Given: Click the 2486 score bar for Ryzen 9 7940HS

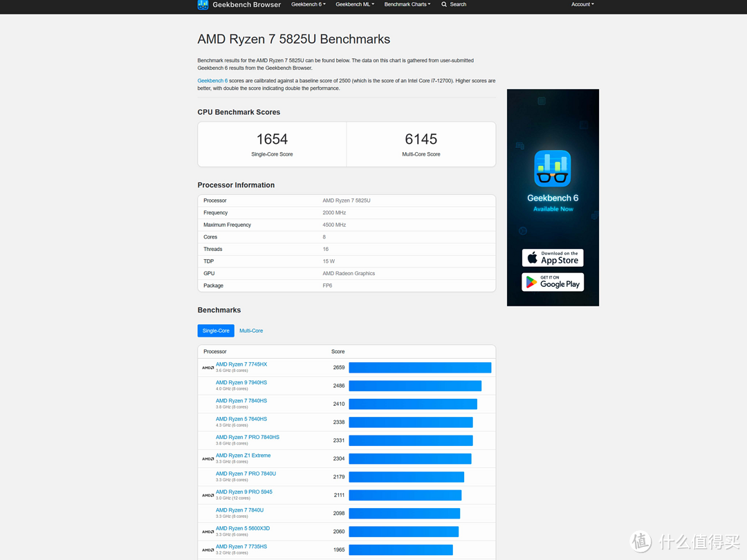Looking at the screenshot, I should click(415, 386).
